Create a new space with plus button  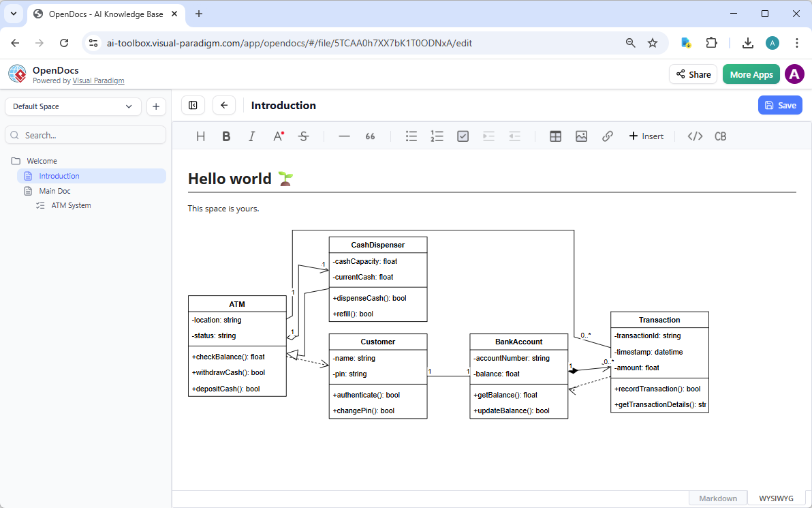[x=156, y=106]
